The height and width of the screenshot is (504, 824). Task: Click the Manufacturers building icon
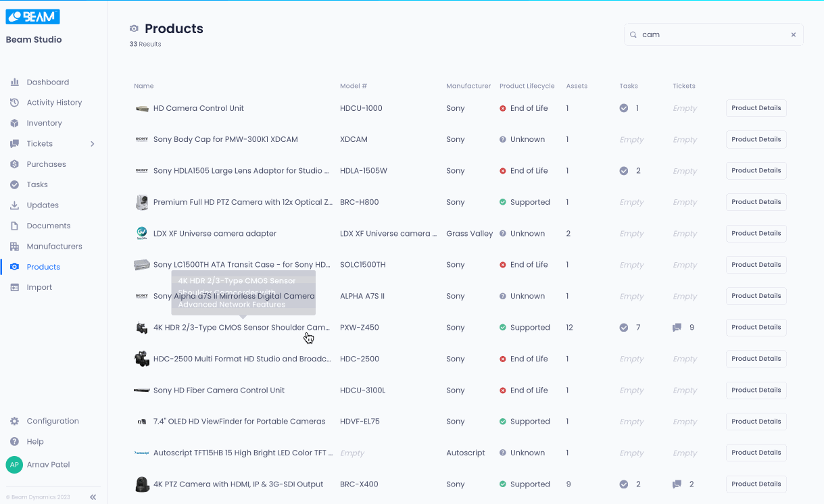(x=14, y=247)
